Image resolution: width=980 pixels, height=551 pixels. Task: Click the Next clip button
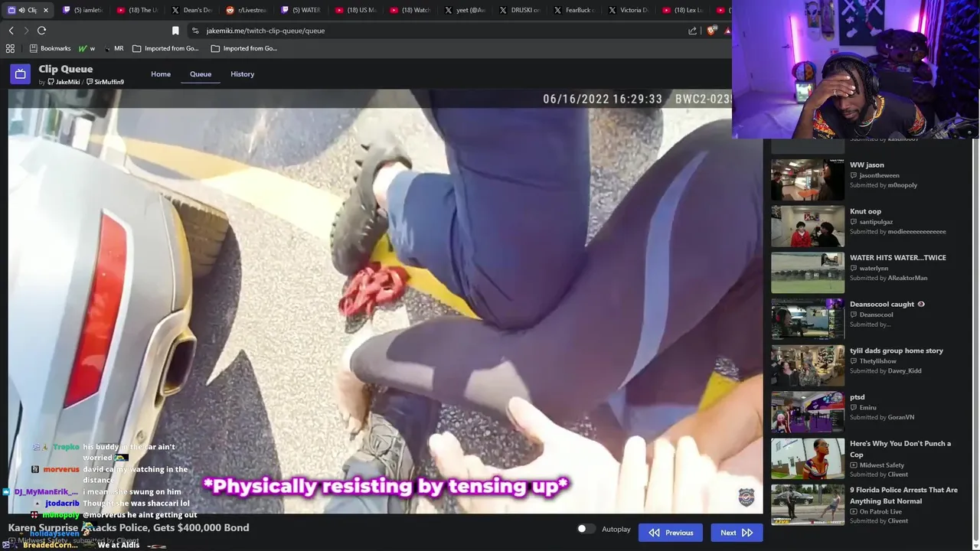click(737, 533)
